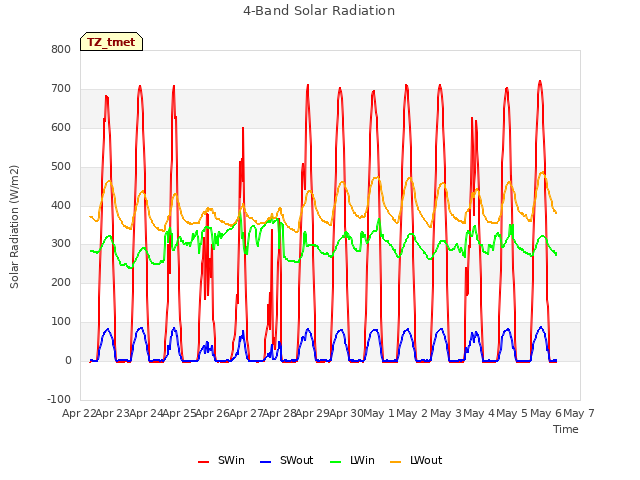The height and width of the screenshot is (480, 640).
Task: Click the LWout orange peak near May 6
Action: [x=542, y=173]
